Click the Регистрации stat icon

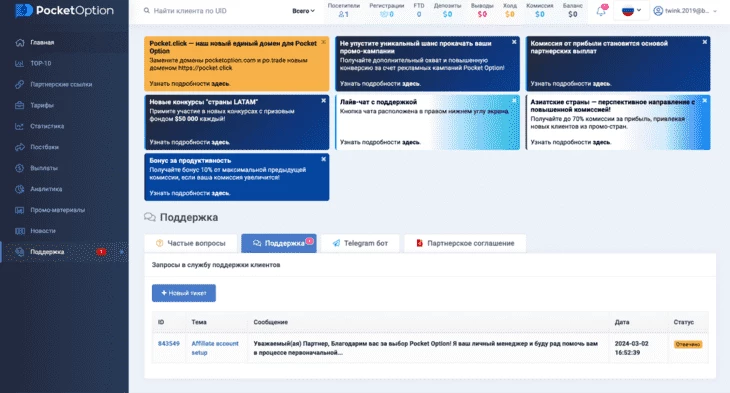tap(384, 14)
